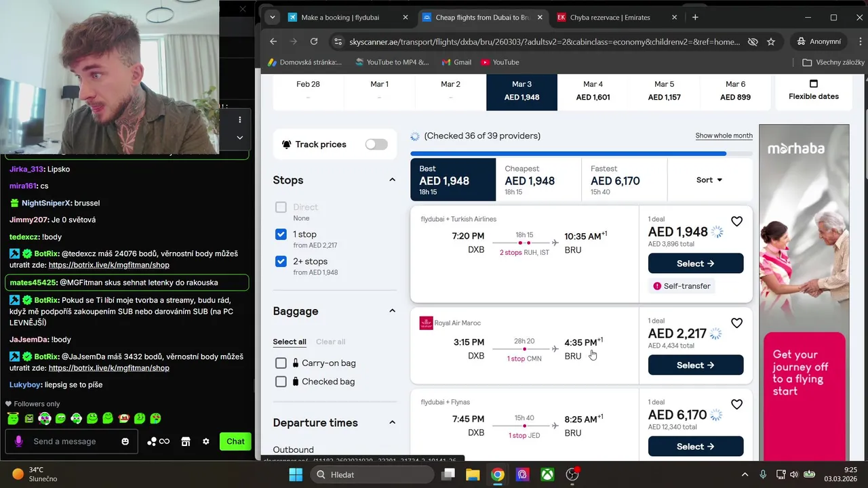Close the Cheap flights from Dubai tab
868x488 pixels.
pyautogui.click(x=540, y=17)
